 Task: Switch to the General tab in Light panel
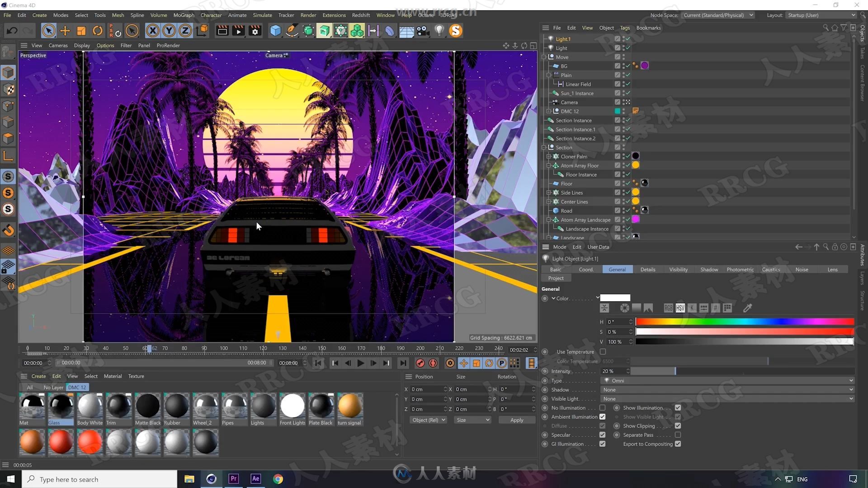[617, 269]
